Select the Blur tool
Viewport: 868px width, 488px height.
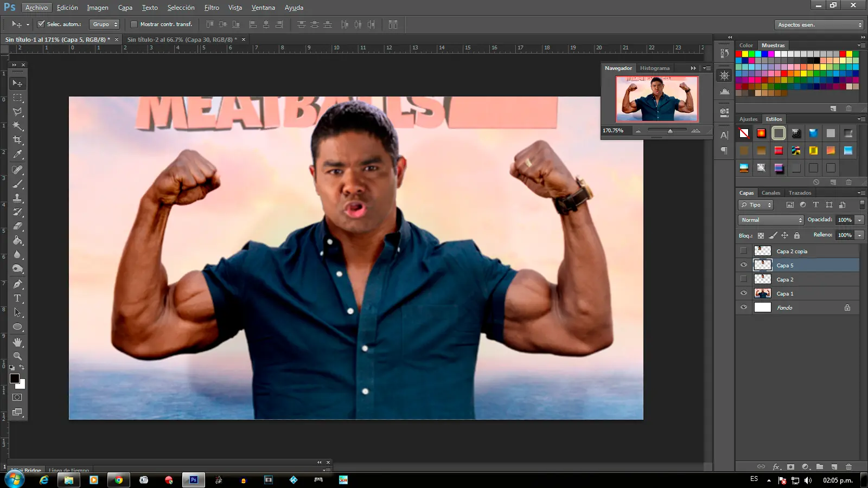17,254
